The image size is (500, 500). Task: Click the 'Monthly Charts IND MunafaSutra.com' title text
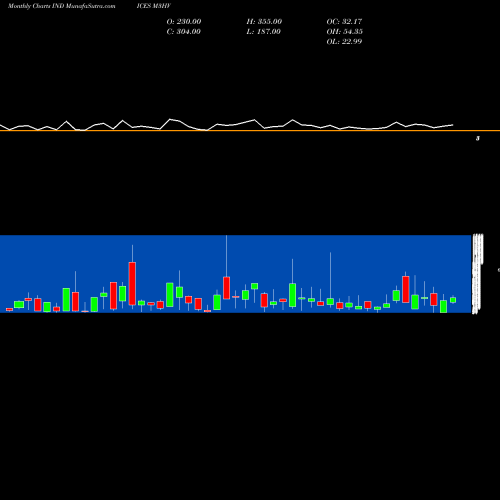coord(62,6)
